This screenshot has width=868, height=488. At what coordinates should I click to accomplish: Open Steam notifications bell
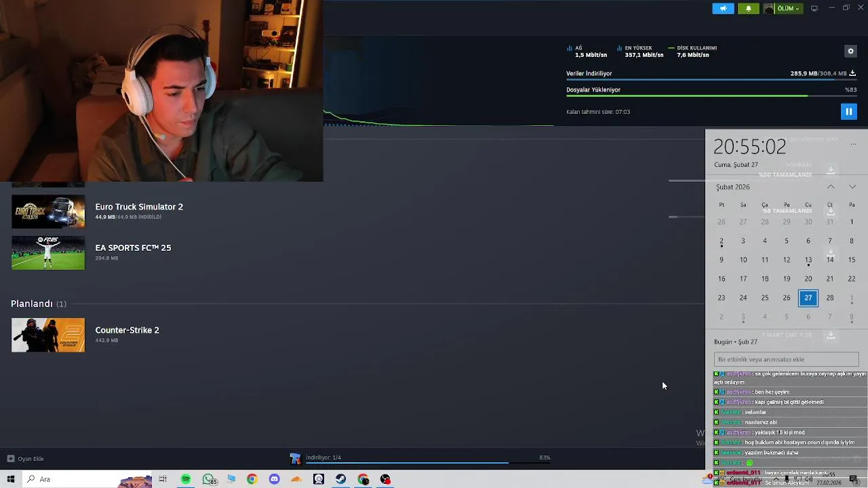[x=749, y=8]
